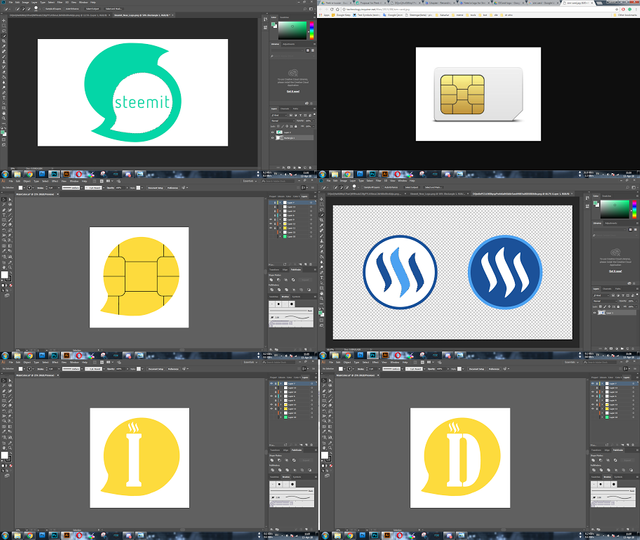Select Zoom tool in Steemit-logo Photoshop window
Screen dimensions: 640x540
click(4, 118)
